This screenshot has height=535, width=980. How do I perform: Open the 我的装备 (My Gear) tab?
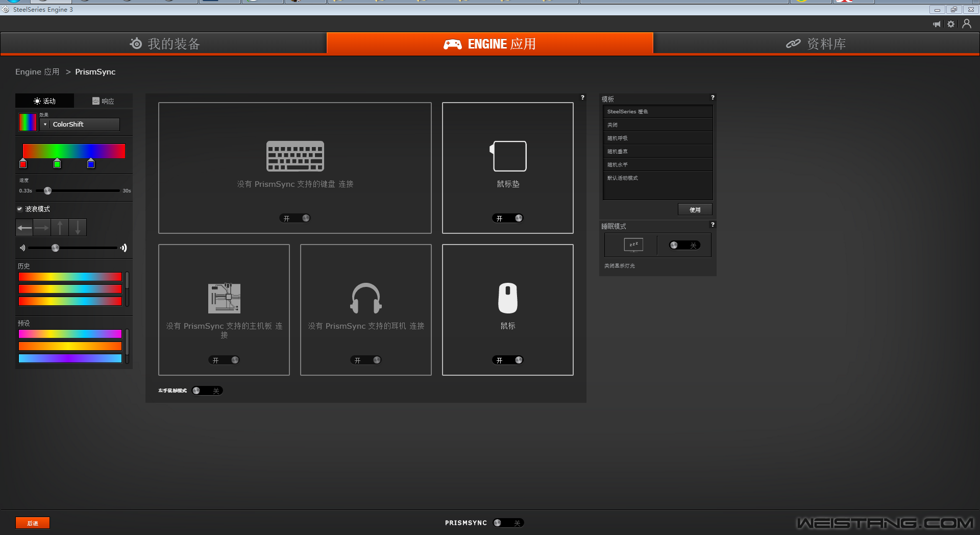[163, 44]
